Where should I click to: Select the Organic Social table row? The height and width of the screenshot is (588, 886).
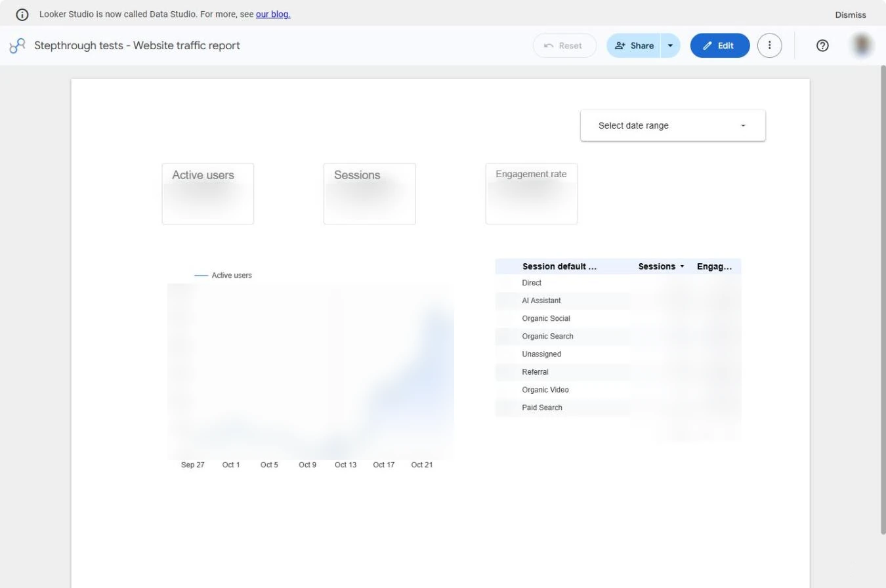(618, 318)
